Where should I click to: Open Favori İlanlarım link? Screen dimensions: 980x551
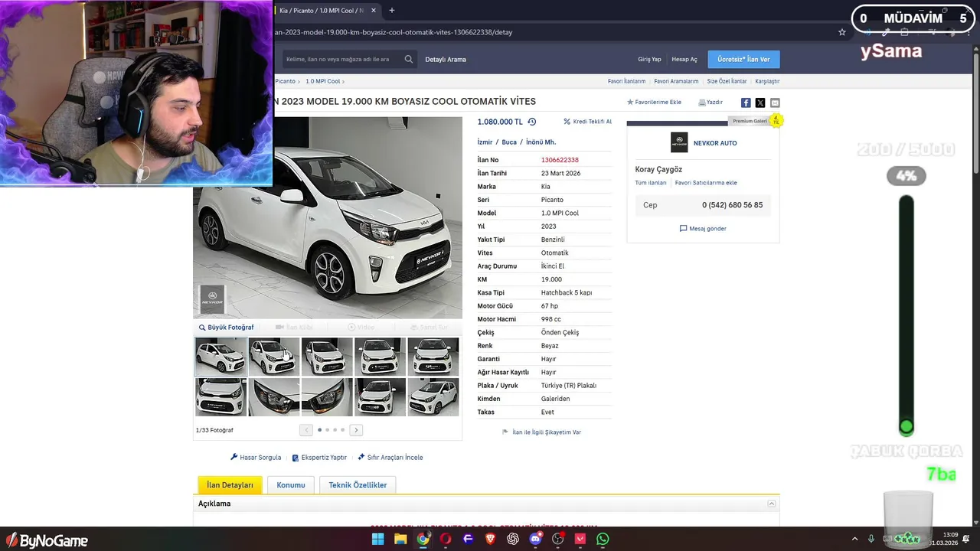coord(626,81)
